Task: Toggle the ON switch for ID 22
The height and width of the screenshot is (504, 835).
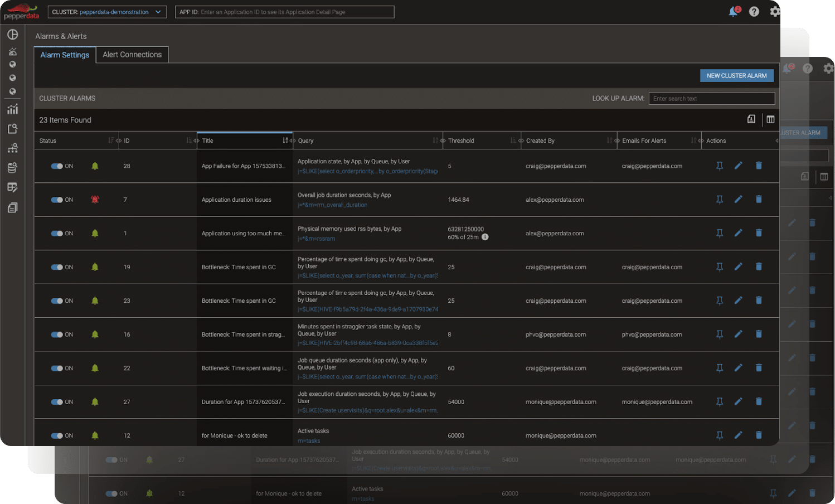Action: 57,368
